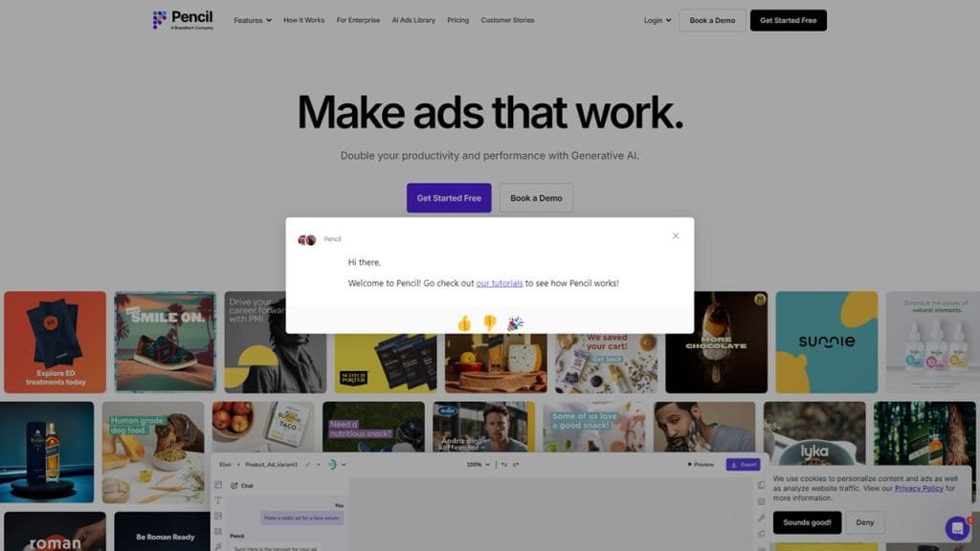The width and height of the screenshot is (980, 551).
Task: Expand the Login dropdown
Action: 657,20
